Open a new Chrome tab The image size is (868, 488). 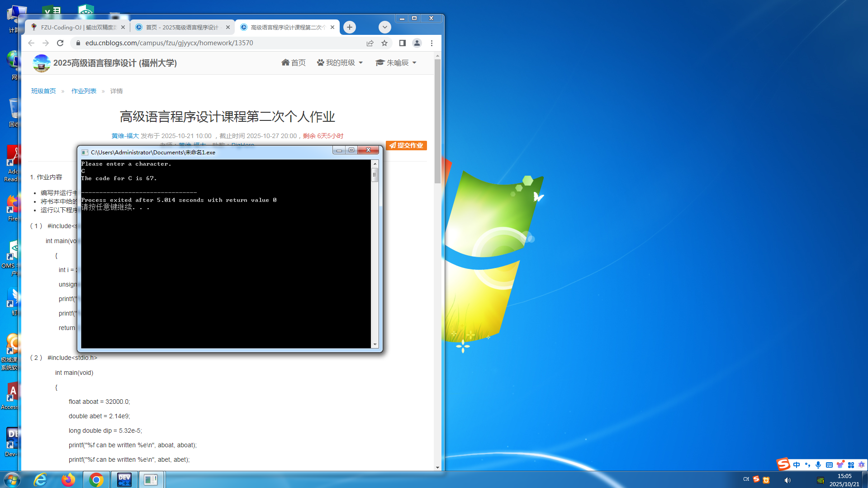[x=350, y=27]
